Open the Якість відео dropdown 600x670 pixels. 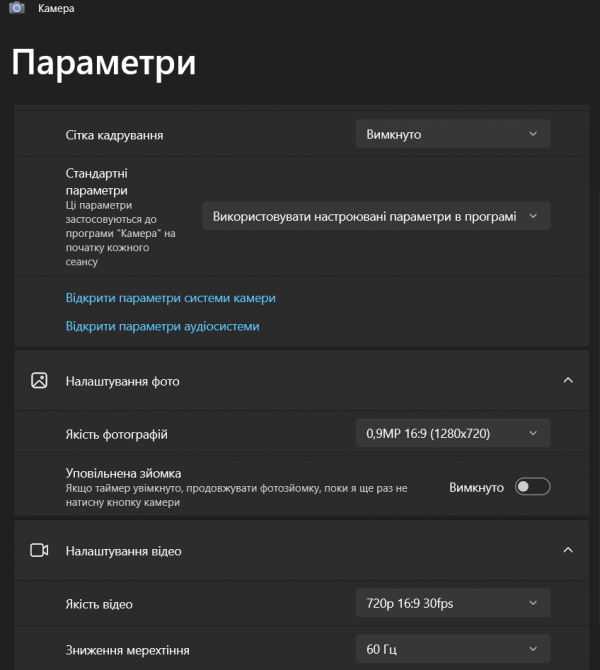coord(452,603)
